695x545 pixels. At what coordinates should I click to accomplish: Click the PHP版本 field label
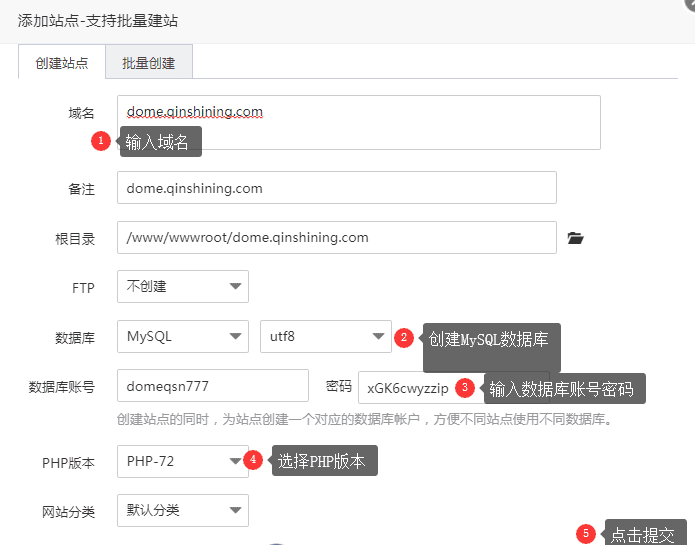click(68, 463)
